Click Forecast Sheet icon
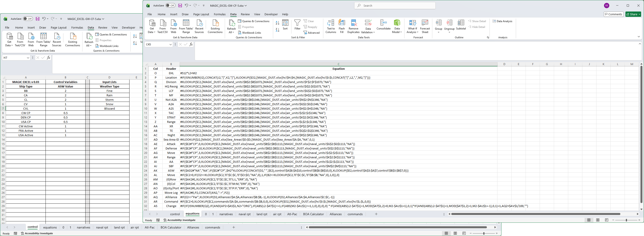The width and height of the screenshot is (644, 236). coord(425,26)
